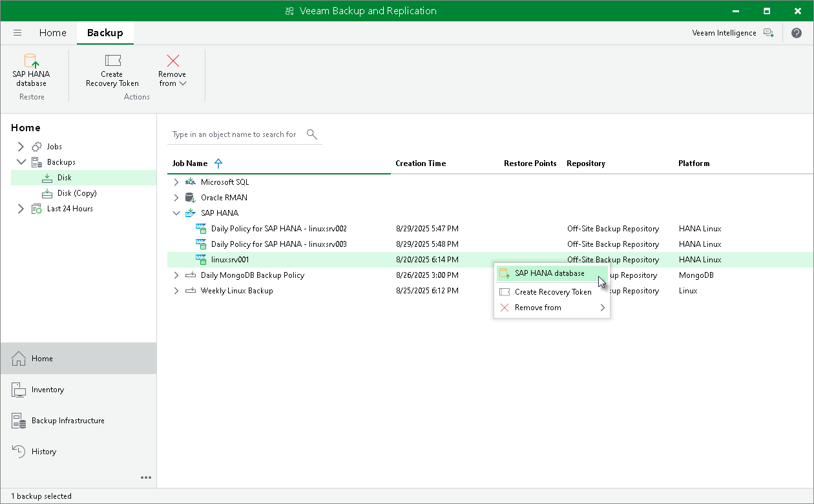Expand the Last 24 Hours node

coord(21,209)
